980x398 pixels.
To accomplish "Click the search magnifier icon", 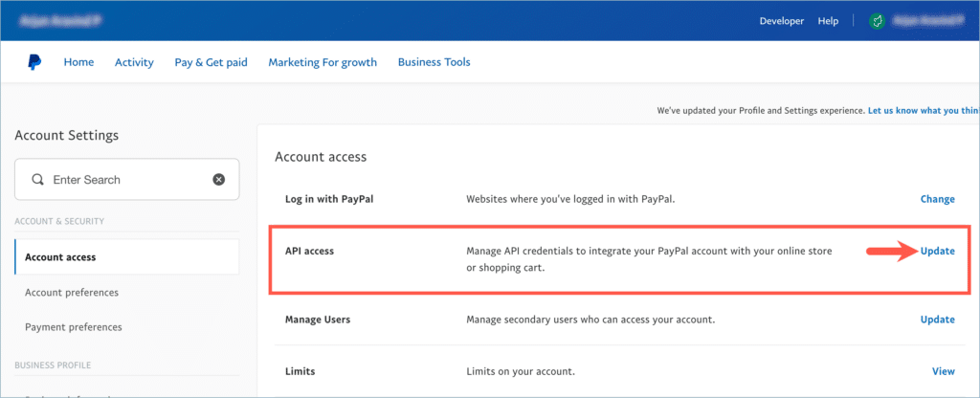I will [x=38, y=180].
